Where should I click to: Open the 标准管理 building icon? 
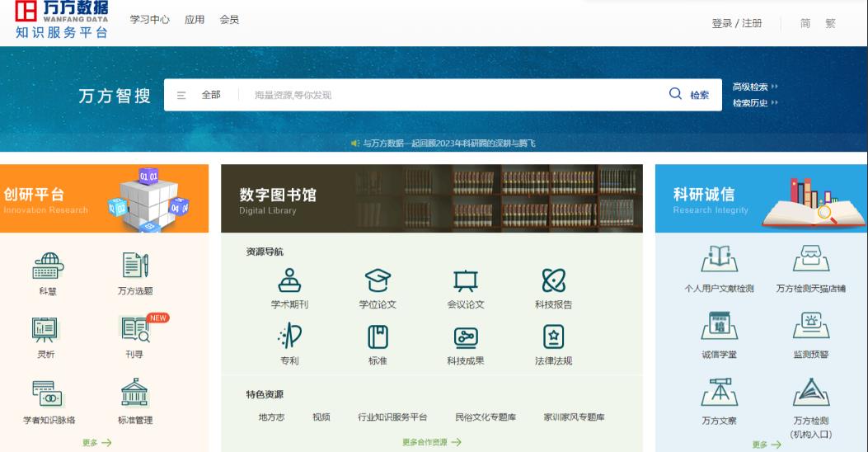pos(134,392)
